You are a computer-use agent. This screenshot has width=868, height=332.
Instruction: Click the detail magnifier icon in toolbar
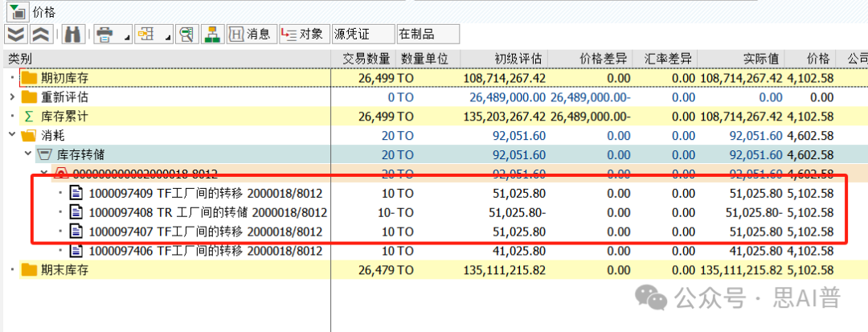(x=186, y=35)
